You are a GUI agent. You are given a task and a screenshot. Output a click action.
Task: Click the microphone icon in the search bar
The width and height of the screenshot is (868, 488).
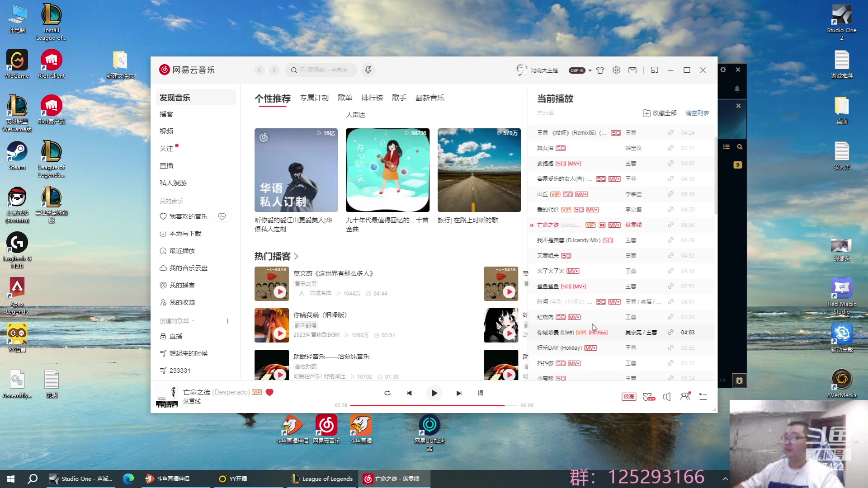368,70
